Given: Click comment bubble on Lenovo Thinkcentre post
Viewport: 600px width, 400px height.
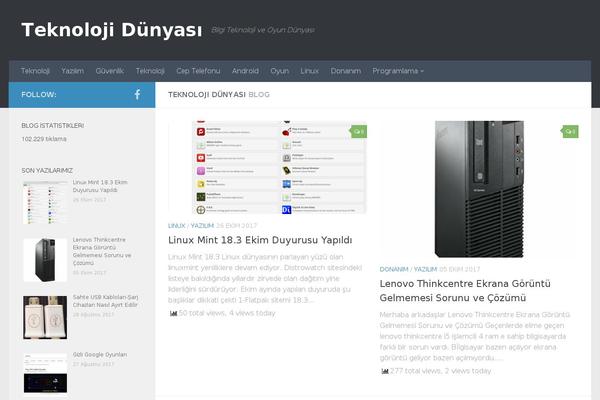Looking at the screenshot, I should pyautogui.click(x=571, y=132).
